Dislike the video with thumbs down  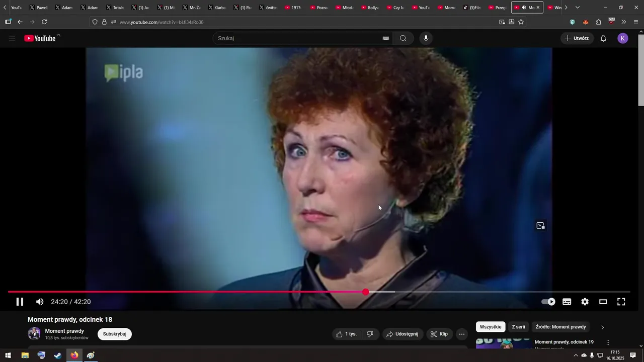pyautogui.click(x=370, y=334)
